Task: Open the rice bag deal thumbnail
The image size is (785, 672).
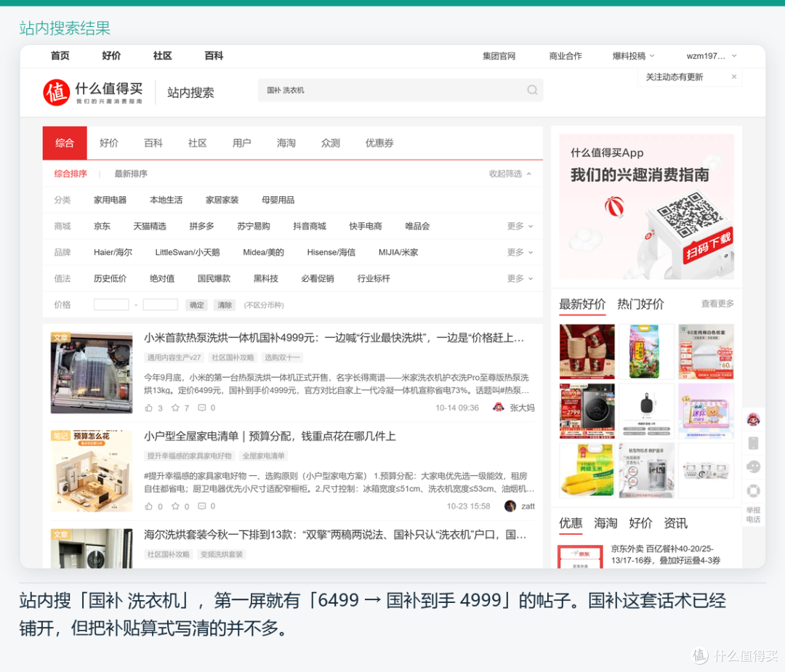Action: 646,352
